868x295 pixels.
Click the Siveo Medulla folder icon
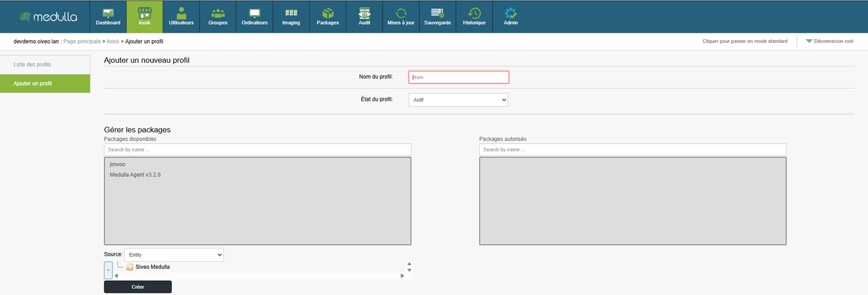click(x=129, y=267)
